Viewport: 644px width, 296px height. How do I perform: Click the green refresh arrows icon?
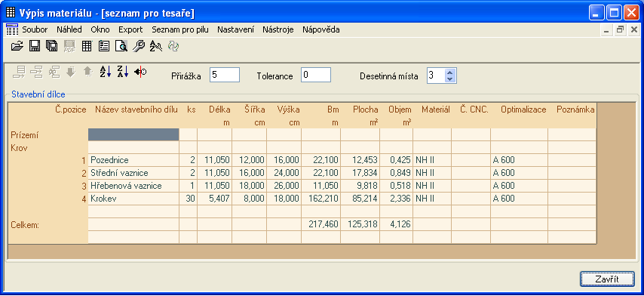click(x=173, y=46)
